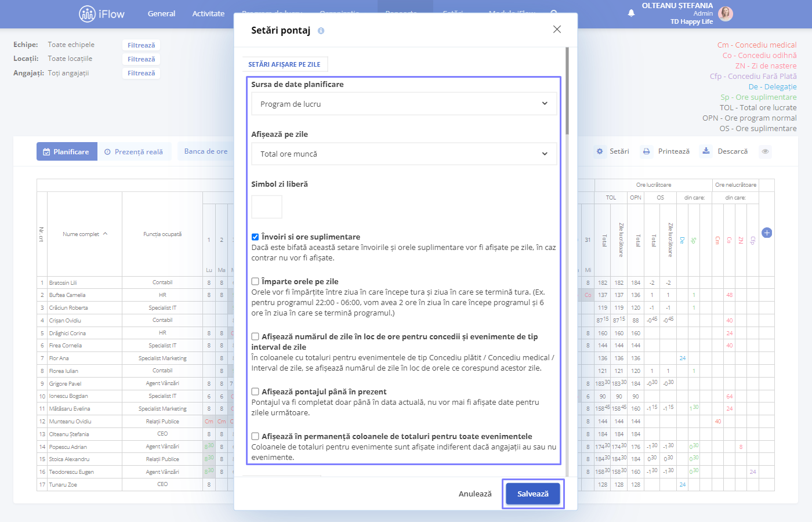Click the Salvează button
The width and height of the screenshot is (812, 522).
tap(533, 494)
